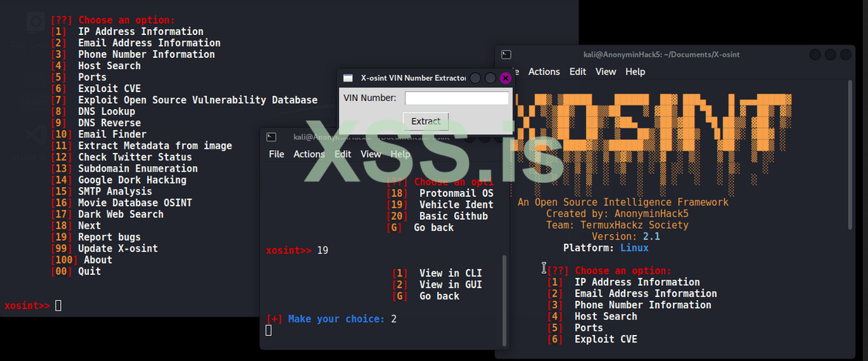Click the VIN Extractor dialog's title bar window icon

[348, 78]
